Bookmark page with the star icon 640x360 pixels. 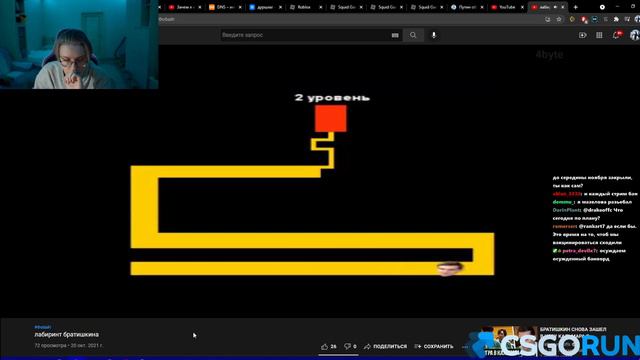coord(559,19)
